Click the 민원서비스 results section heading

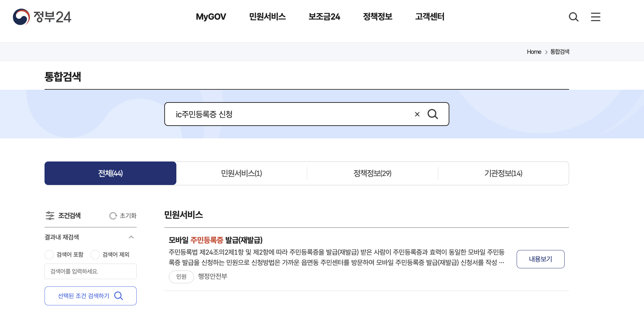[184, 215]
